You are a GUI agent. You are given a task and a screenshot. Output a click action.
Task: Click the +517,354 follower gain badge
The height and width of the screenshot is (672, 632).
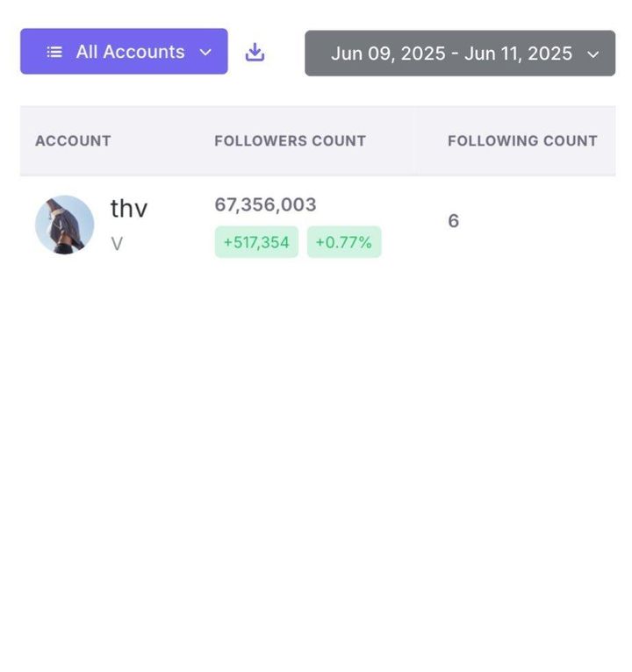(x=256, y=242)
